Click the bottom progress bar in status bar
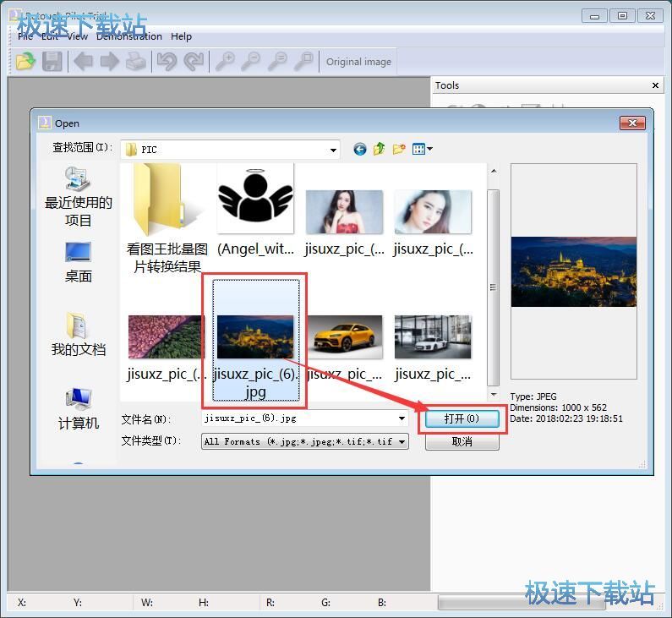This screenshot has width=672, height=618. [x=522, y=603]
